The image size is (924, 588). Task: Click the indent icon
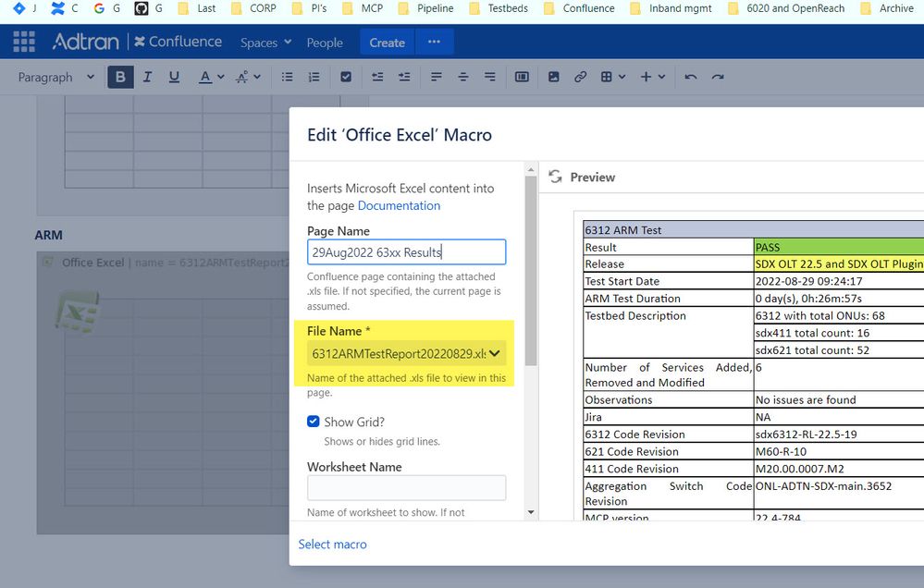click(404, 77)
